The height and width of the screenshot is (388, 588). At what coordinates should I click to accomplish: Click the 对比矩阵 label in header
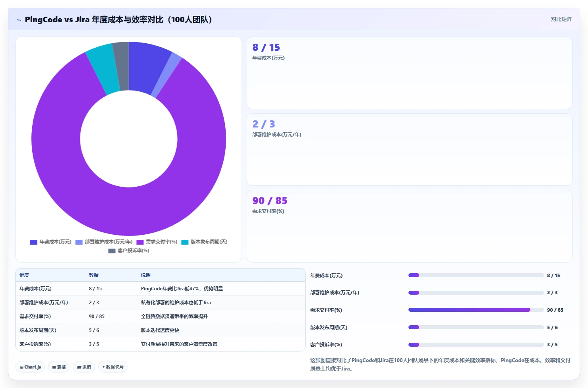click(561, 19)
